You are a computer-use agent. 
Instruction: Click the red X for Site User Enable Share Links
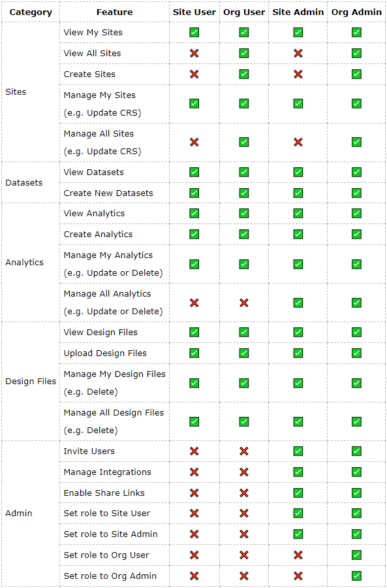194,493
